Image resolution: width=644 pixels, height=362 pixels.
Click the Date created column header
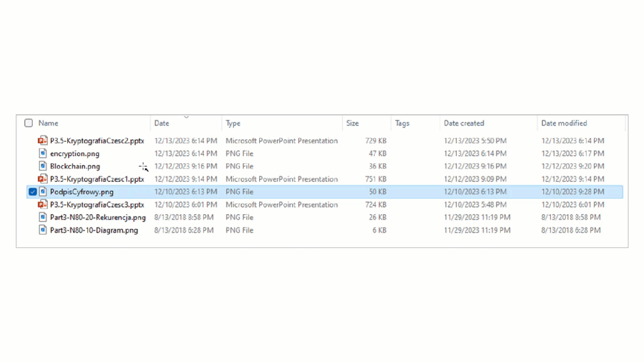tap(464, 123)
